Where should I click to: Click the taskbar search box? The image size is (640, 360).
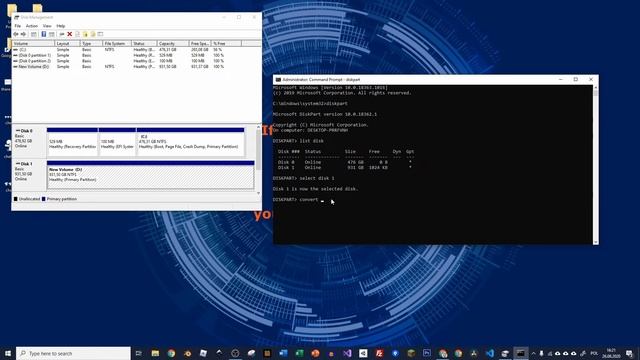[73, 353]
